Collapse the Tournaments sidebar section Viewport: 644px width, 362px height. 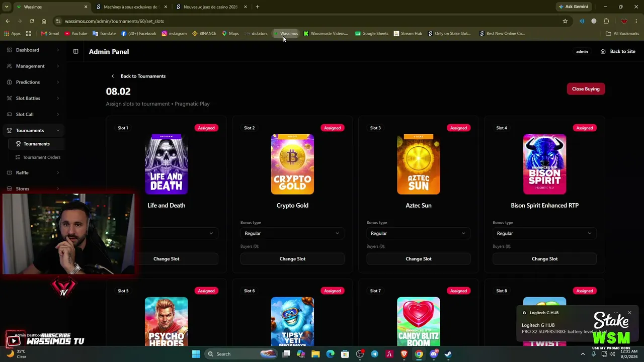tap(33, 131)
